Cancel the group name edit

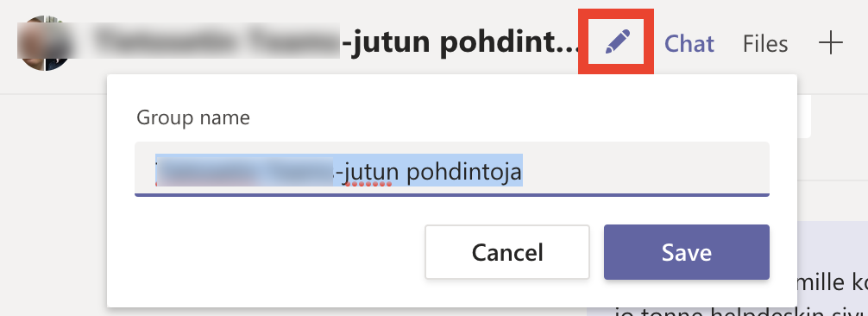507,252
